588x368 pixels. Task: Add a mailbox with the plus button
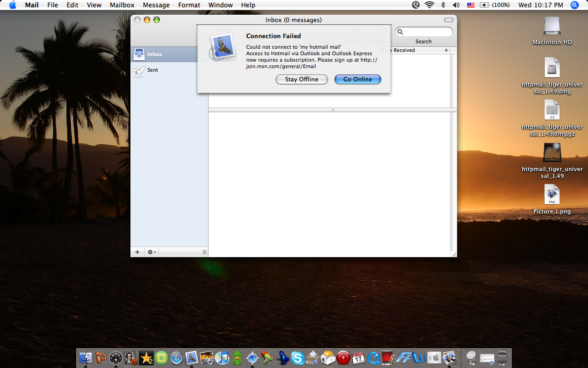[x=137, y=252]
